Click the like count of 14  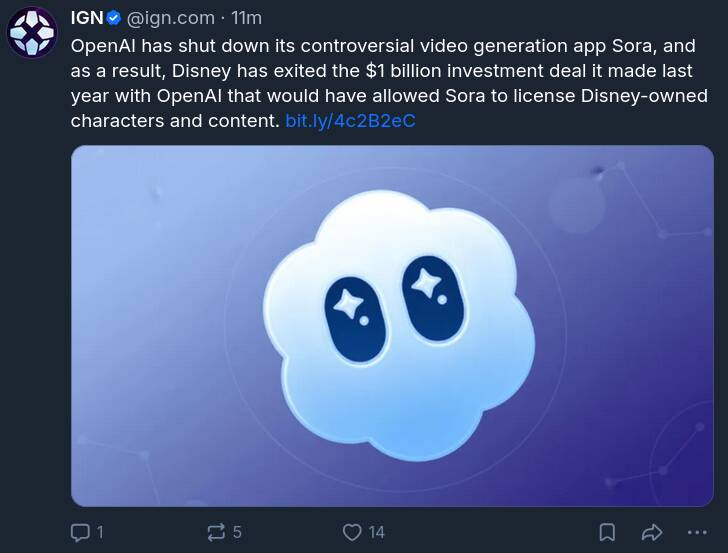(376, 532)
